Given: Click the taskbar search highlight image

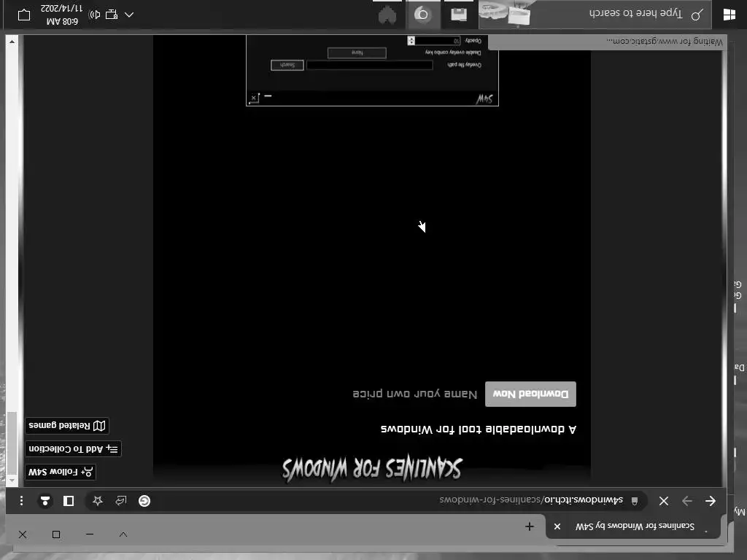Looking at the screenshot, I should [505, 13].
